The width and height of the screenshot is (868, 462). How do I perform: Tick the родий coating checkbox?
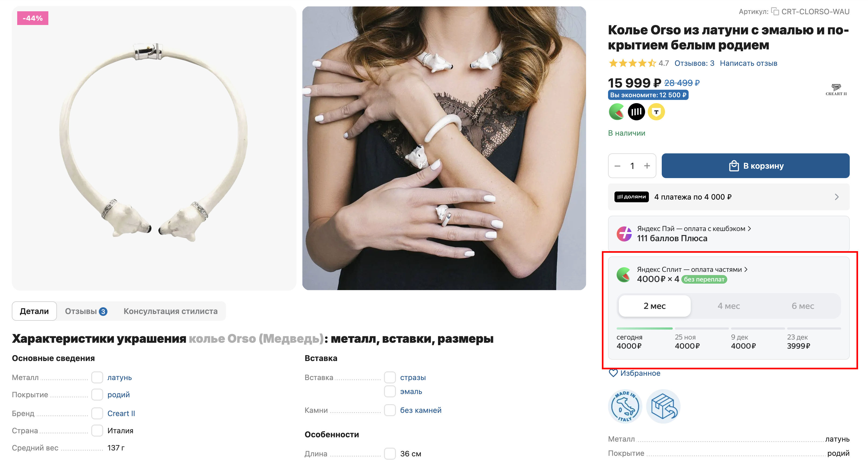tap(97, 395)
